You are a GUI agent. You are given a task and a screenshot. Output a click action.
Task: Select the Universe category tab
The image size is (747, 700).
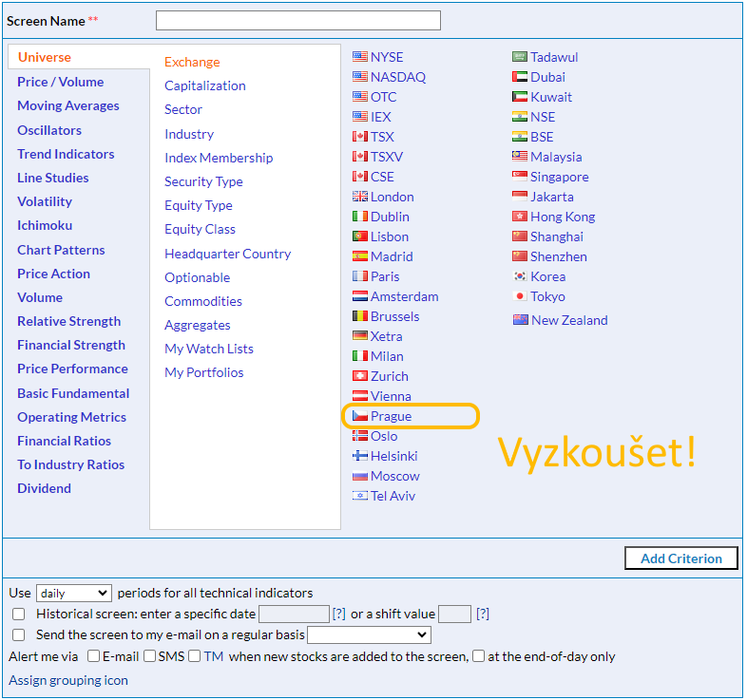(45, 57)
